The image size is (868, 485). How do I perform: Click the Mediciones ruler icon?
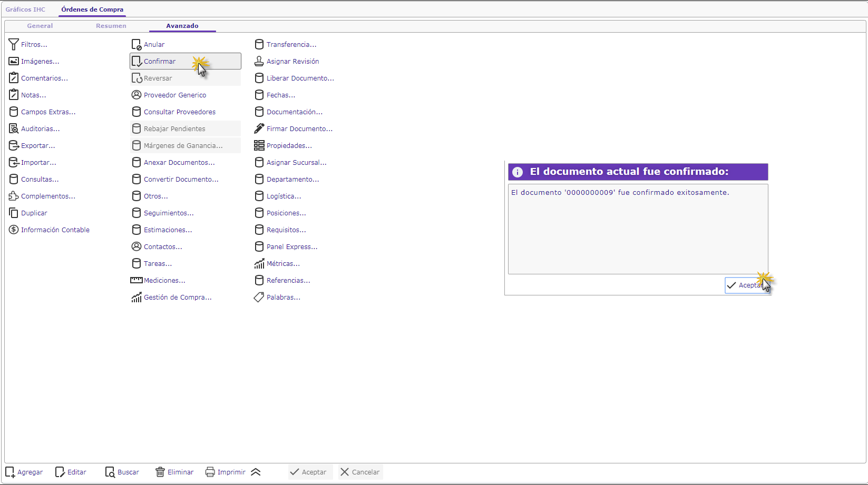click(136, 281)
